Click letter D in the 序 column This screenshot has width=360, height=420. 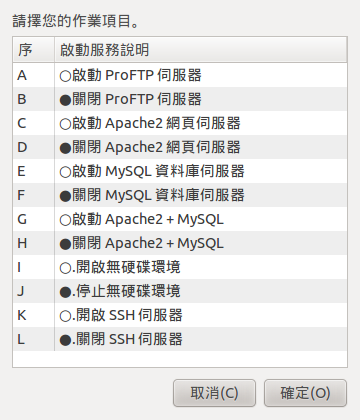click(x=22, y=147)
